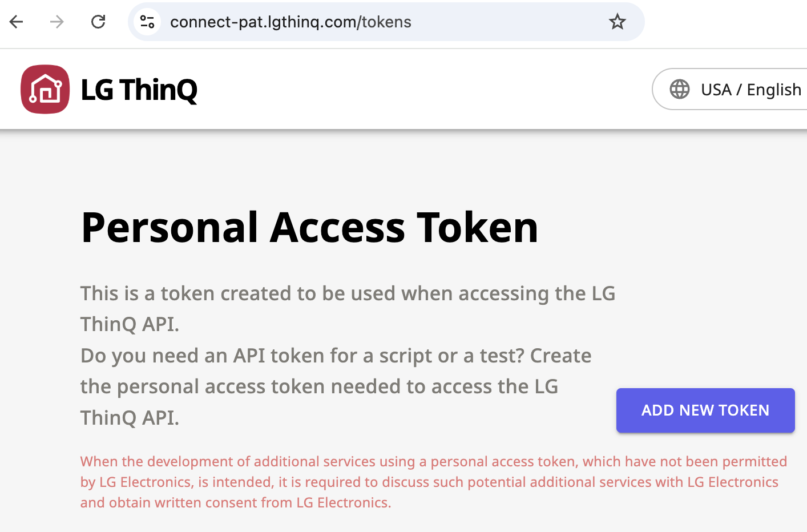
Task: Click the red LG ThinQ home logo icon
Action: [45, 89]
